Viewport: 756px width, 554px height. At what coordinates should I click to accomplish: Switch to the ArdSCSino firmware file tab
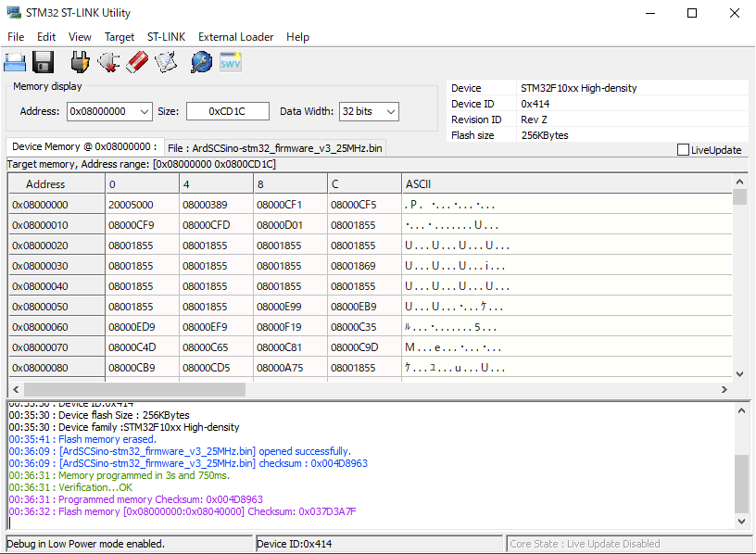point(275,148)
